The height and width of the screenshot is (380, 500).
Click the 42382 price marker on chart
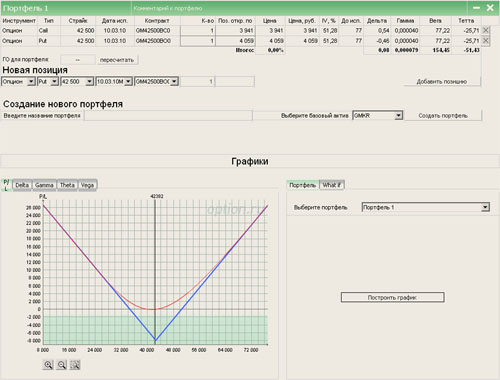pos(157,196)
